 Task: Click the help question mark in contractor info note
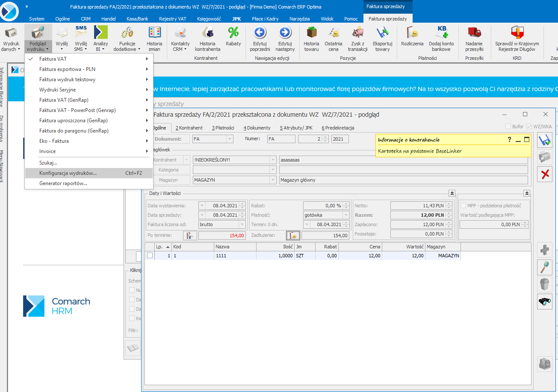509,139
